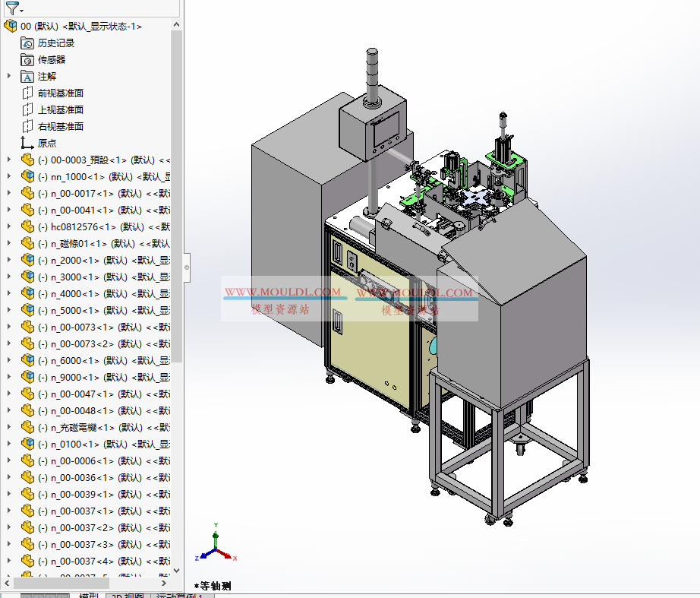Select the 右视基准面 plane icon
Viewport: 700px width, 598px height.
[x=27, y=125]
